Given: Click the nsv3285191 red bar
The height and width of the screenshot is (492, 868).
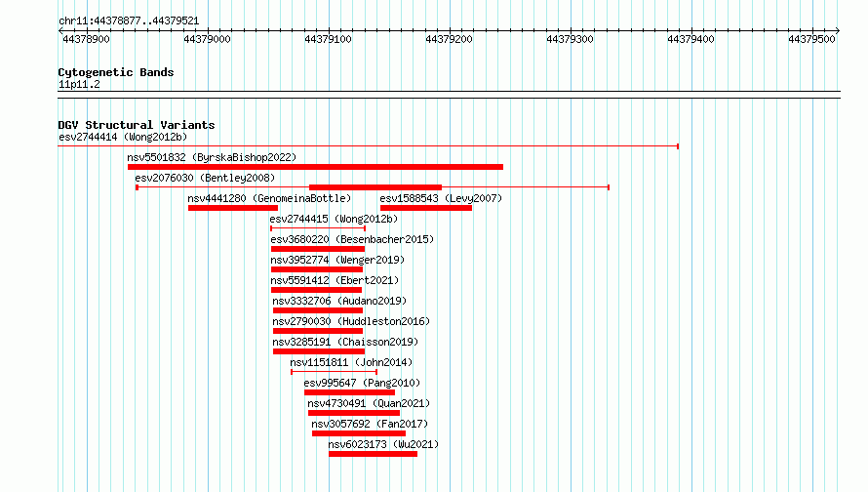Looking at the screenshot, I should coord(319,351).
